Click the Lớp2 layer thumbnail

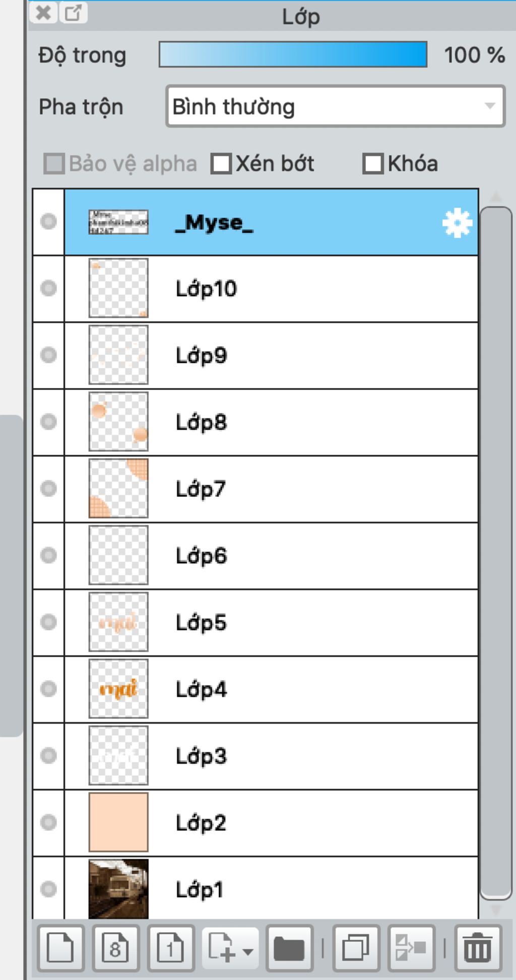pyautogui.click(x=118, y=822)
